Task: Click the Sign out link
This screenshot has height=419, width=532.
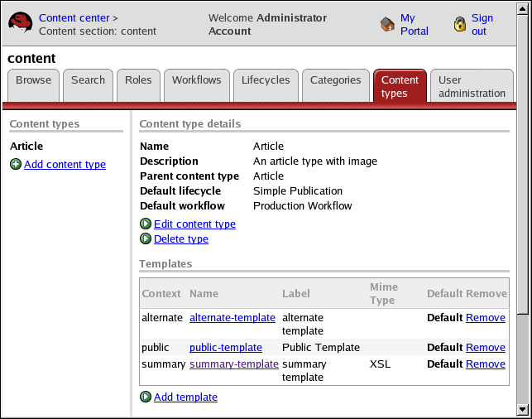Action: click(x=482, y=24)
